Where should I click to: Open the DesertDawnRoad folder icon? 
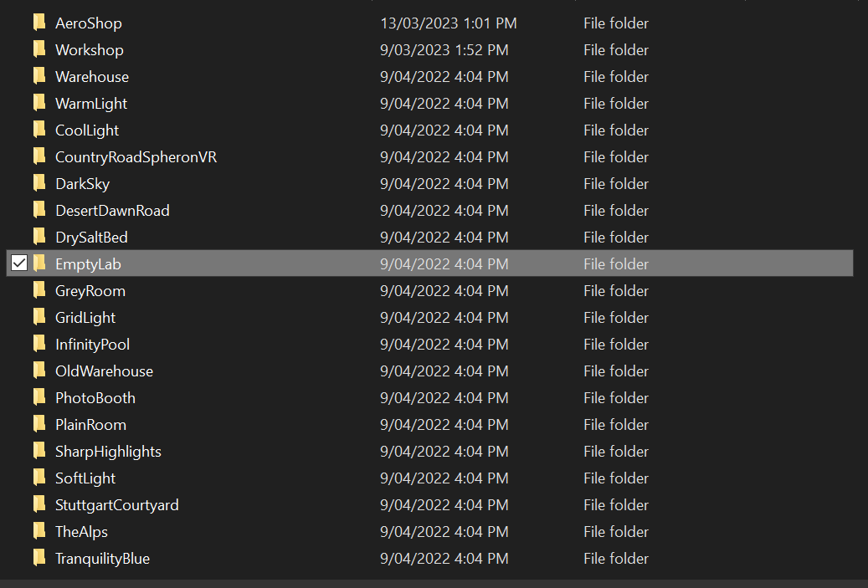coord(39,210)
